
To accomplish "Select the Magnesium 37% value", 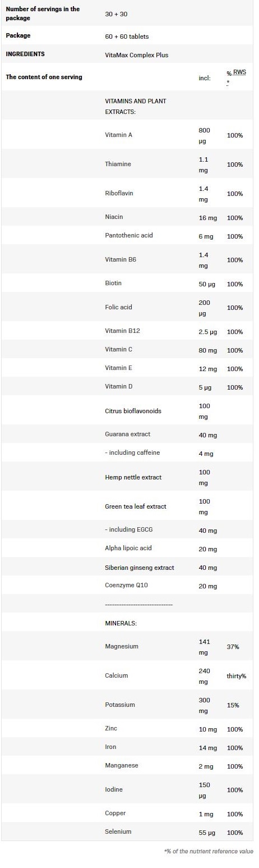I will point(233,647).
